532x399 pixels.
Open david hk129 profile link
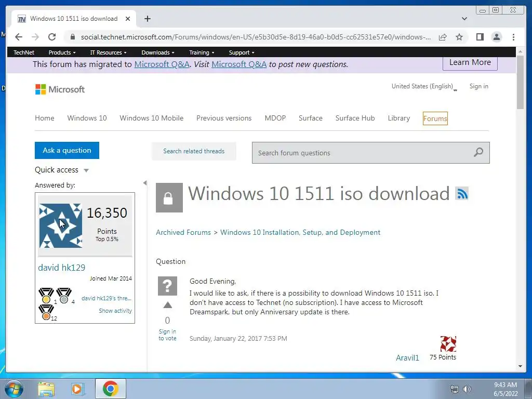[x=61, y=268]
